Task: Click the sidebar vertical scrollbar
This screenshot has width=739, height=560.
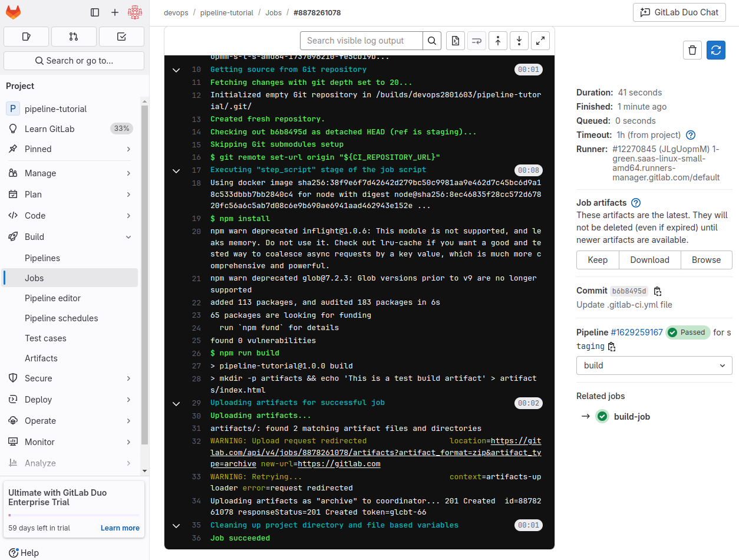Action: click(145, 275)
